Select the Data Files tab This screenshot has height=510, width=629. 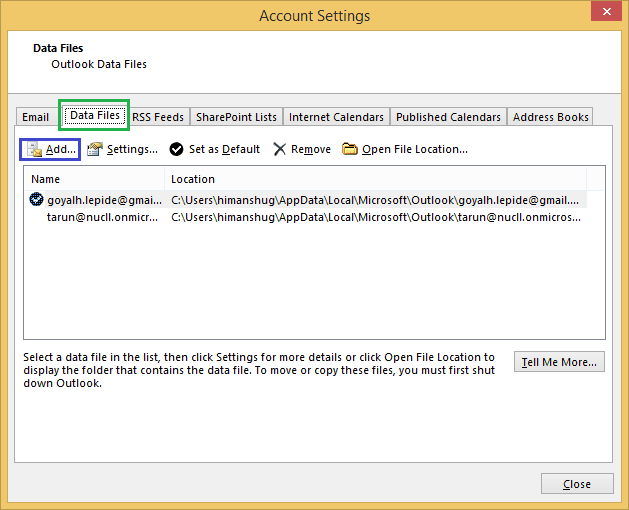coord(95,116)
